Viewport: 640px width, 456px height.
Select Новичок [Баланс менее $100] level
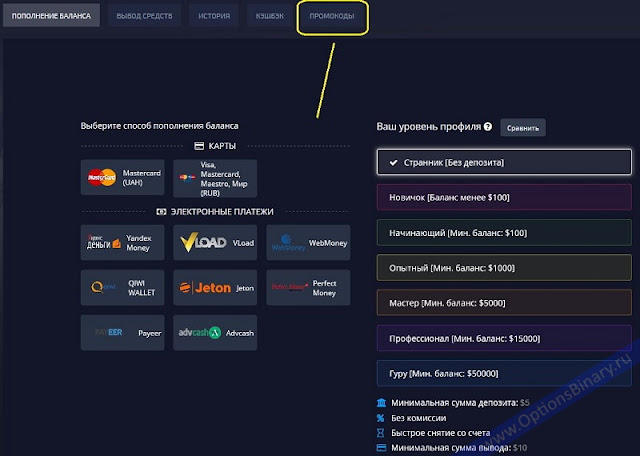coord(504,197)
